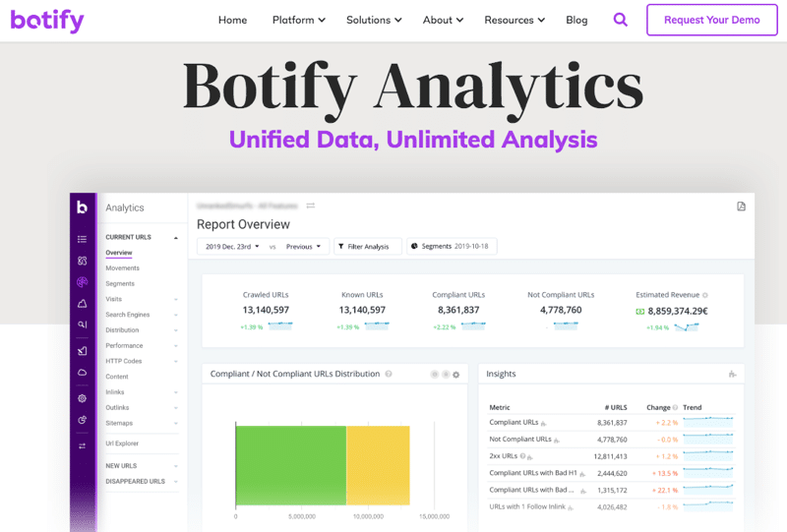The height and width of the screenshot is (532, 787).
Task: Open Url Explorer in the sidebar
Action: click(122, 443)
